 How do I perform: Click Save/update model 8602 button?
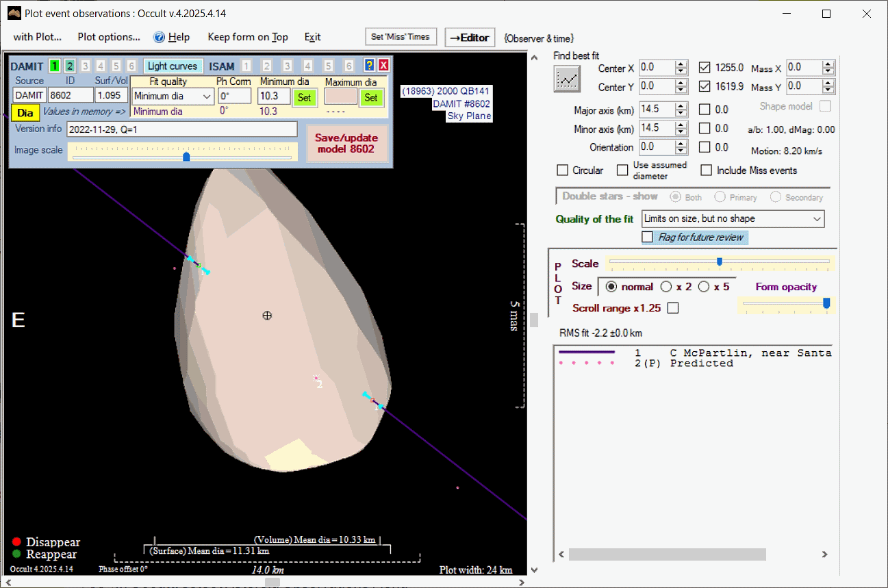point(346,143)
